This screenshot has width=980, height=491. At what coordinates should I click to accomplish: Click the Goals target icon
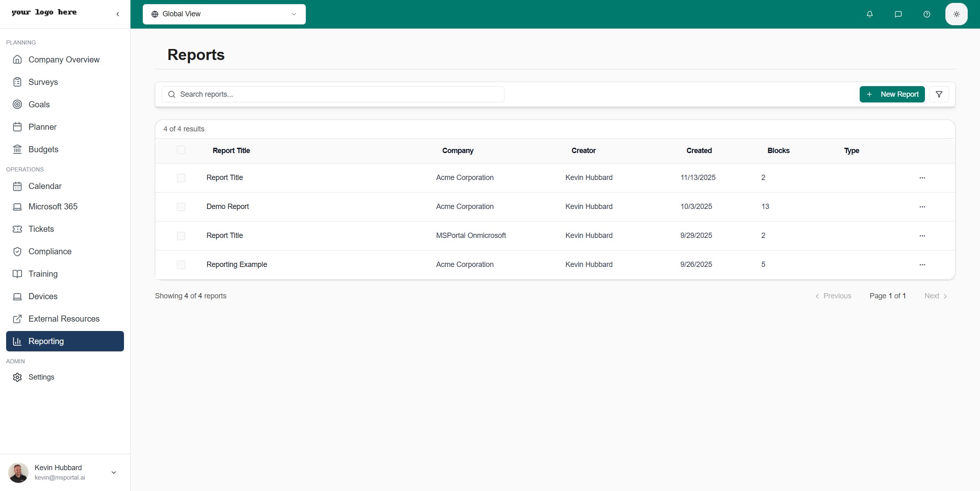(x=17, y=104)
